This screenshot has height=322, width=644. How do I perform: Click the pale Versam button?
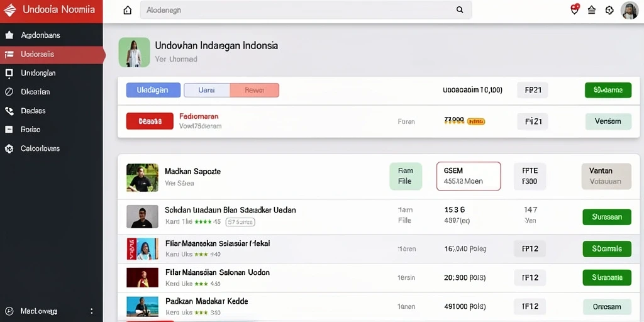[608, 121]
